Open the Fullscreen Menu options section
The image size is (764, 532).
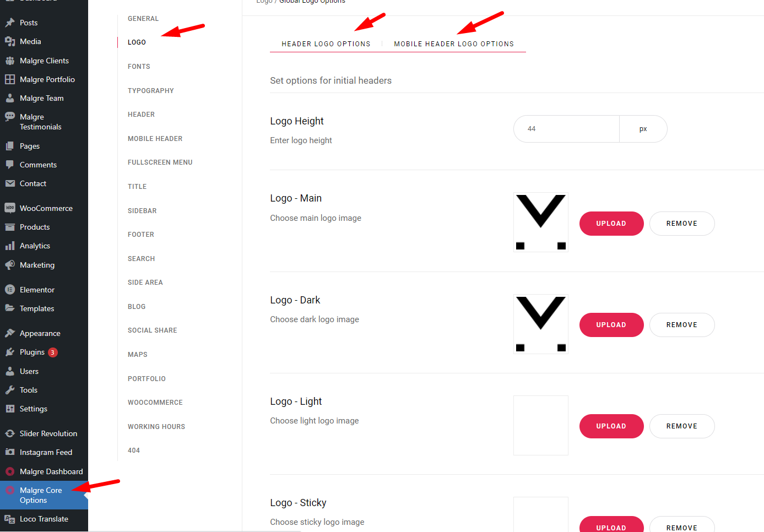tap(160, 162)
